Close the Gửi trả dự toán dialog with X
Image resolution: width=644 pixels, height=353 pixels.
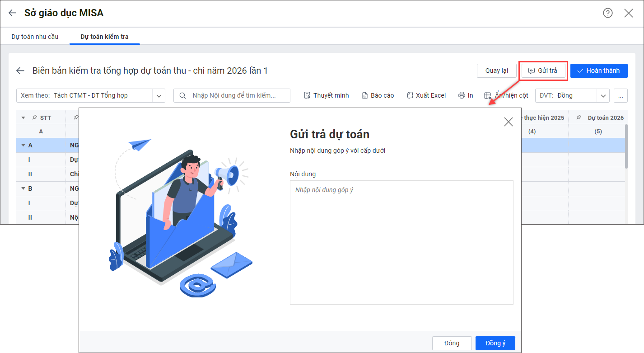point(509,122)
